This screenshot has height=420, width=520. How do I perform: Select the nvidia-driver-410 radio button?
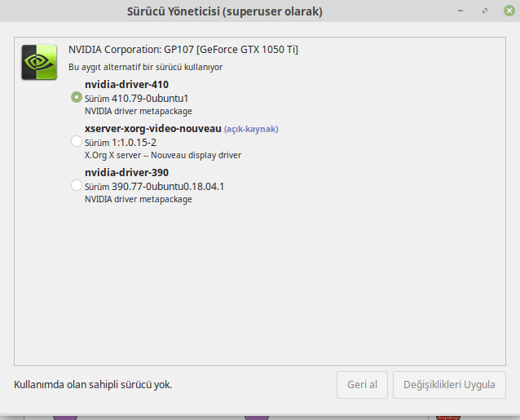[77, 97]
